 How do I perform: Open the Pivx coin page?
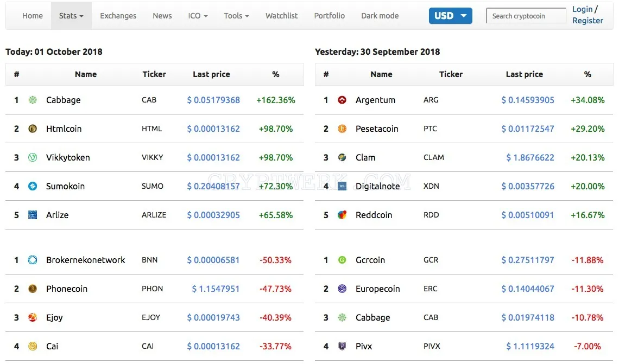(x=364, y=346)
